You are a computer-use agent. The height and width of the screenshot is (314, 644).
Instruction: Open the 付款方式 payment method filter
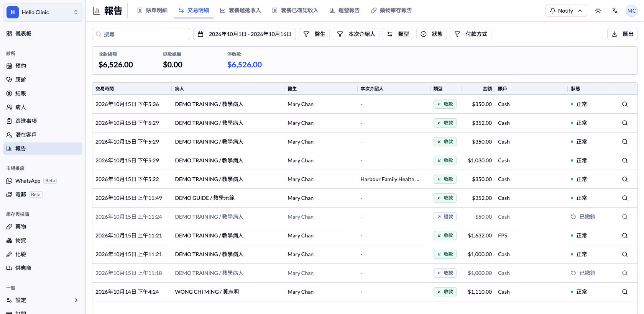(x=471, y=34)
